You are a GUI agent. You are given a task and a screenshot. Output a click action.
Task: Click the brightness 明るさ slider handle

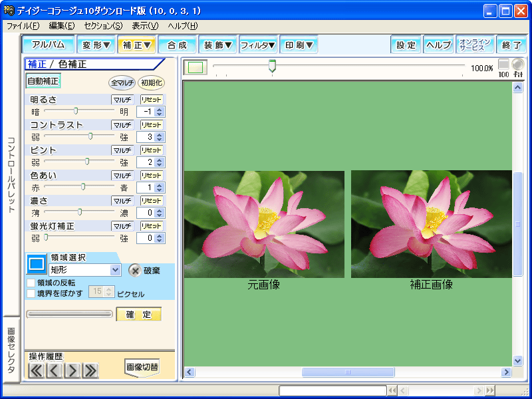tap(76, 111)
